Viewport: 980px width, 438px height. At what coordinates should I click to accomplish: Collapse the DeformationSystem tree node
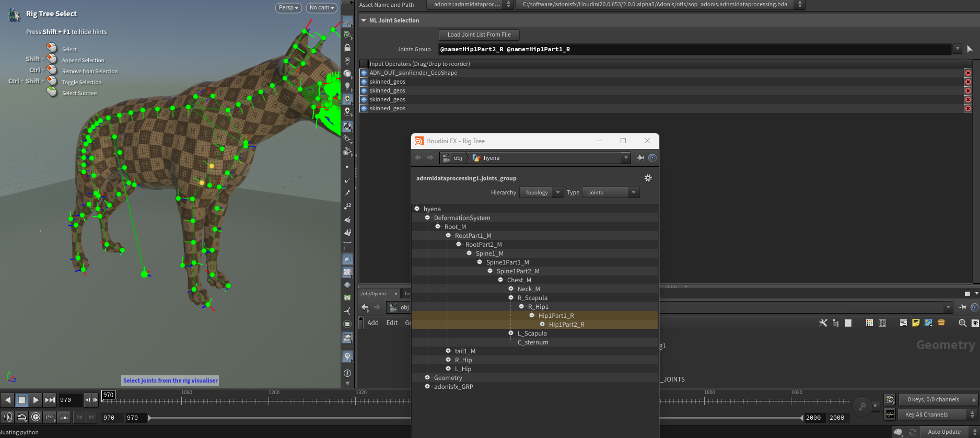(x=427, y=218)
